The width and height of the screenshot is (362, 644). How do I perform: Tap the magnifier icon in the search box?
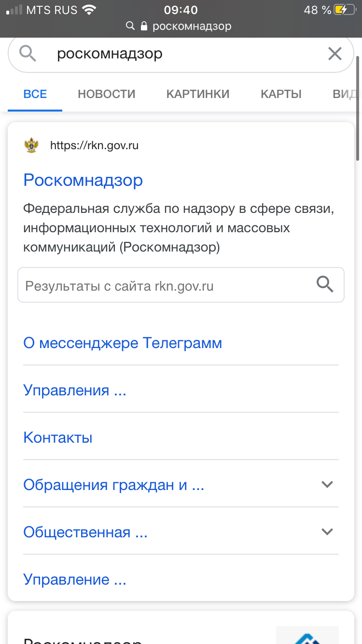coord(28,54)
